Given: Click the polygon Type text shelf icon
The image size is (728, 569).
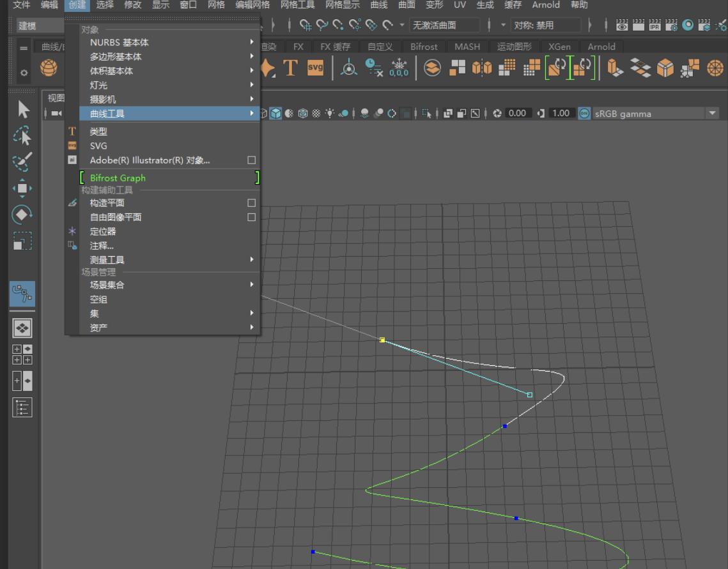Looking at the screenshot, I should point(291,68).
